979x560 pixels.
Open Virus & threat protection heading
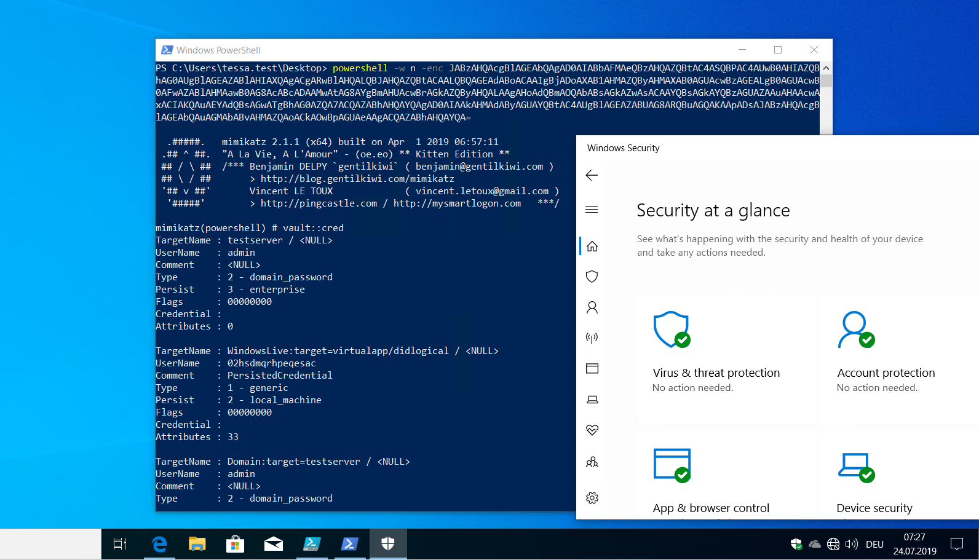(716, 373)
